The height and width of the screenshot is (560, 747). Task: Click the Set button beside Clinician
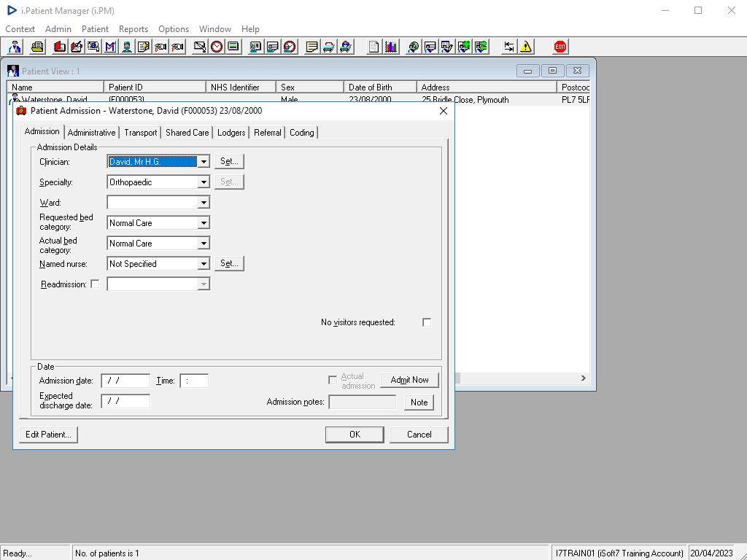[229, 161]
